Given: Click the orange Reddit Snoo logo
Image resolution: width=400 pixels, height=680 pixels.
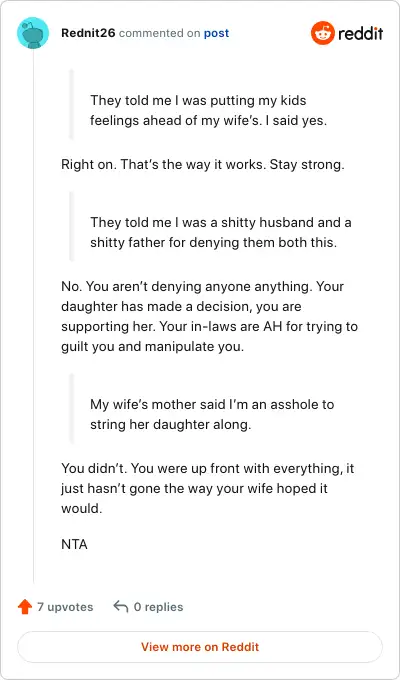Looking at the screenshot, I should click(323, 33).
